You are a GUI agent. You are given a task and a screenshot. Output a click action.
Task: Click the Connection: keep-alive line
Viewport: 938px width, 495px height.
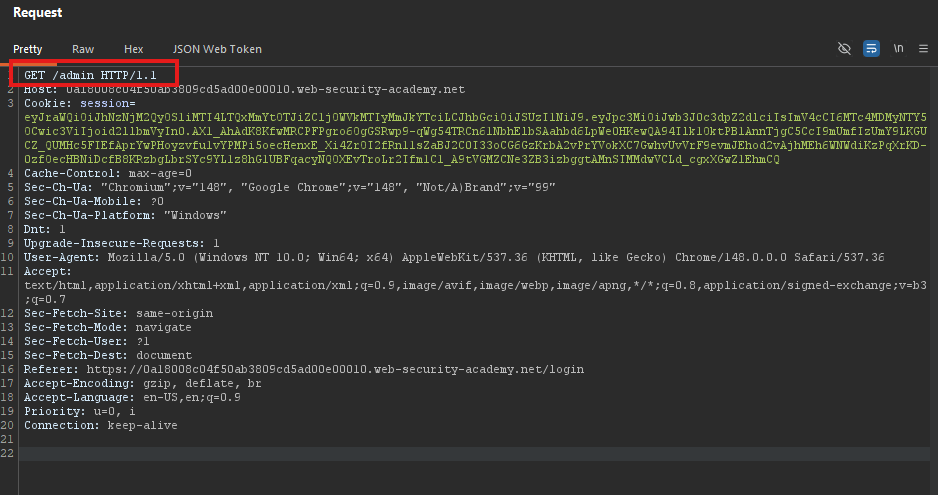[100, 426]
